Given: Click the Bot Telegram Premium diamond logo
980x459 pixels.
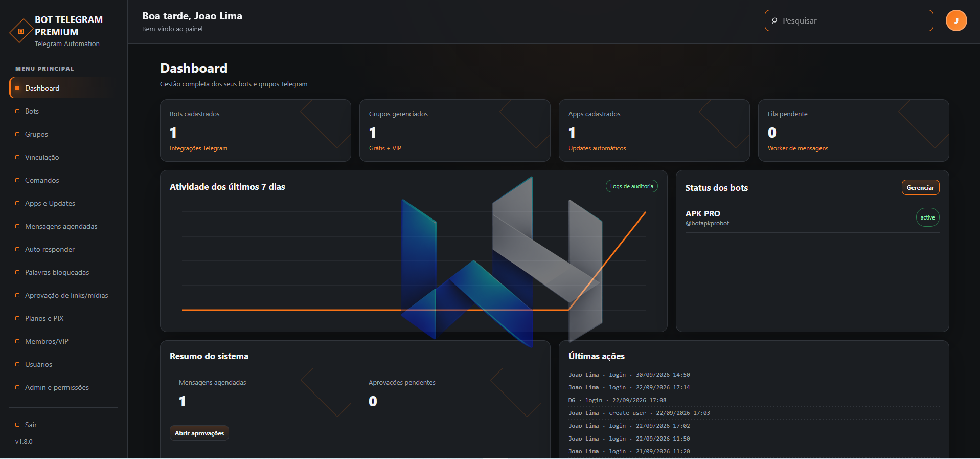Looking at the screenshot, I should point(21,32).
